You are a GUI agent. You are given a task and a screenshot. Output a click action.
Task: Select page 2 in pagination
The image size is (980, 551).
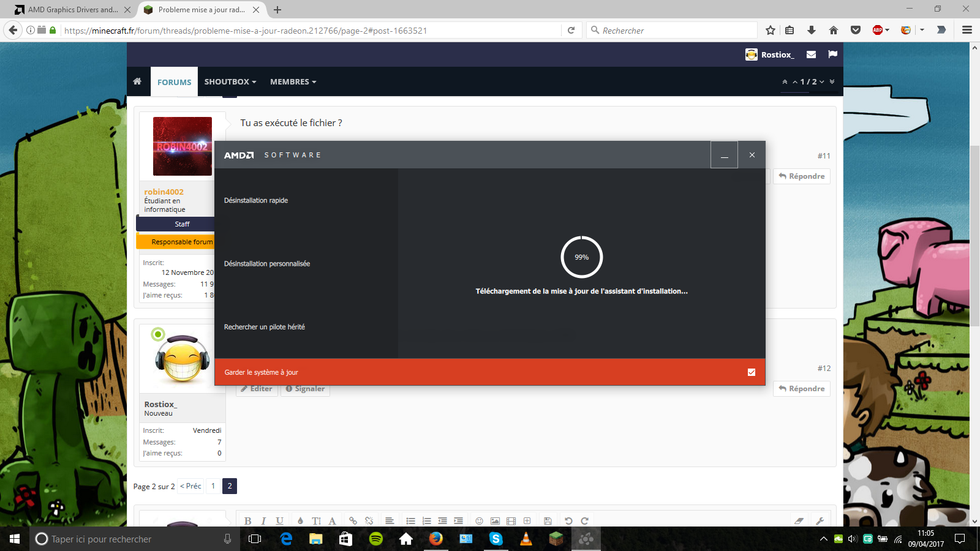pyautogui.click(x=230, y=486)
